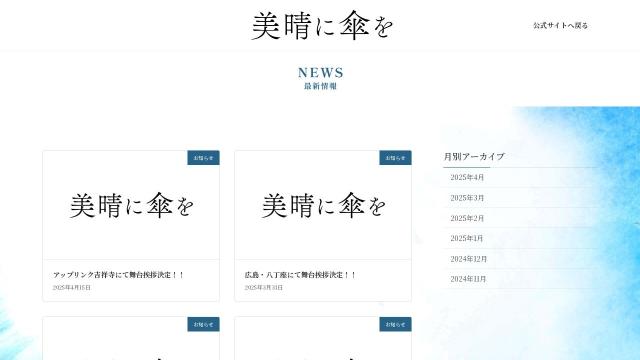
Task: Click the NEWS 最新情報 page heading
Action: tap(320, 78)
